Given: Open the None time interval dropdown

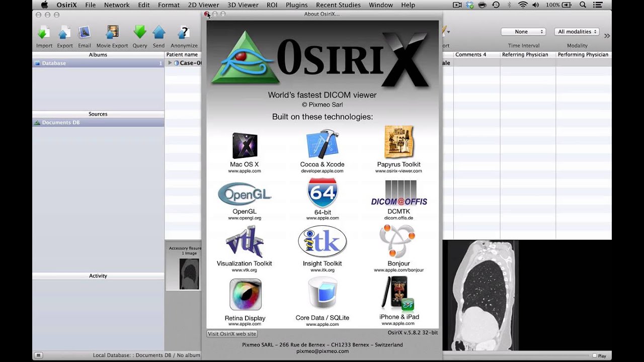Looking at the screenshot, I should [x=523, y=32].
